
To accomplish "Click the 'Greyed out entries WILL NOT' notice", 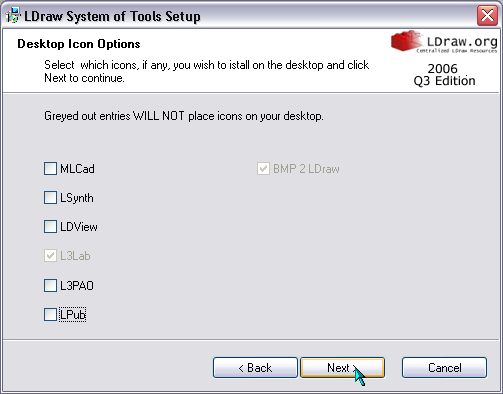I will 184,116.
